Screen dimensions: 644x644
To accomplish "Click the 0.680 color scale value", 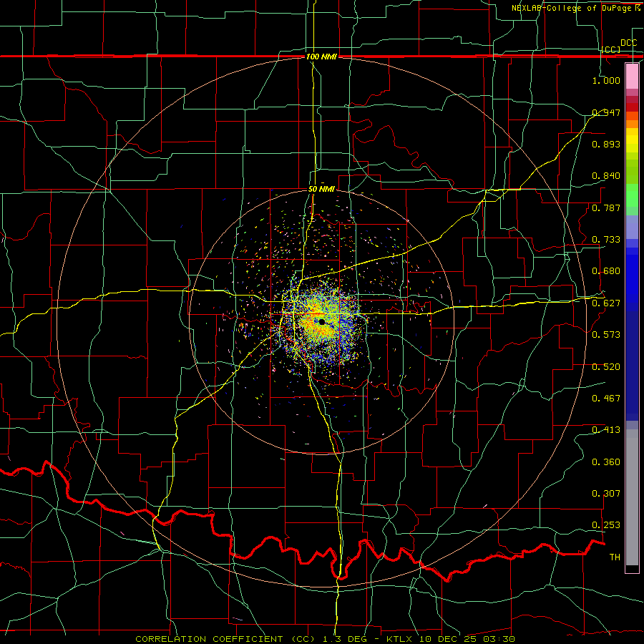I will pos(606,271).
